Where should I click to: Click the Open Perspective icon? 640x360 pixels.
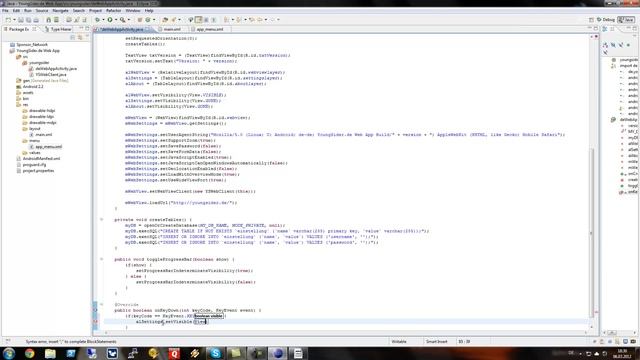click(x=591, y=20)
